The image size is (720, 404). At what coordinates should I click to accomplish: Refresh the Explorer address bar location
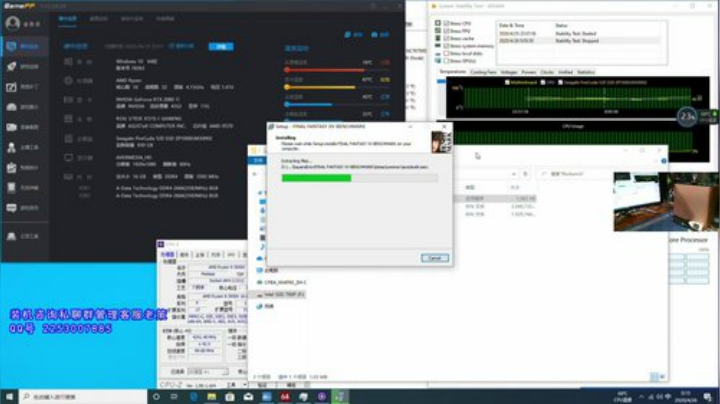[x=525, y=174]
